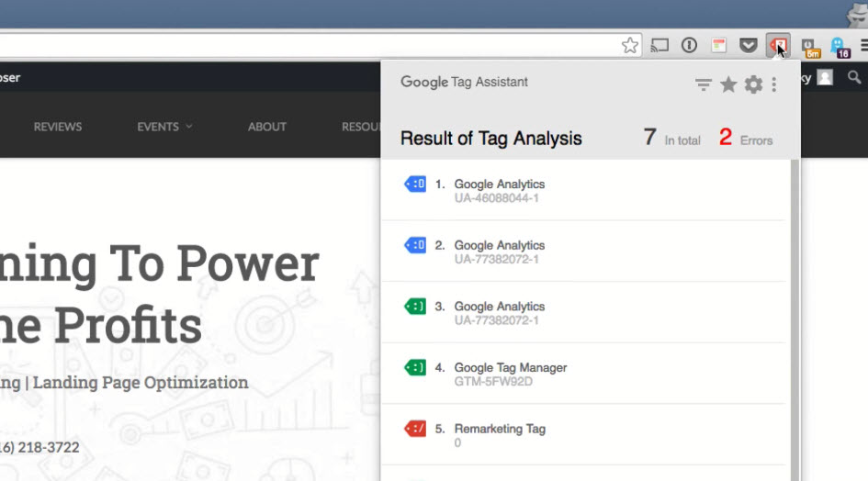Open the ABOUT navigation item
This screenshot has height=481, width=868.
[x=267, y=127]
